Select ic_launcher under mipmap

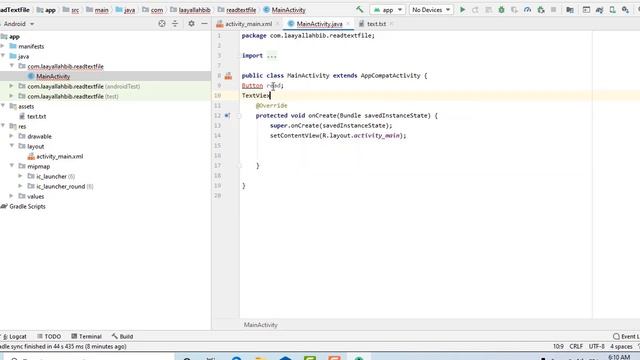[x=51, y=176]
